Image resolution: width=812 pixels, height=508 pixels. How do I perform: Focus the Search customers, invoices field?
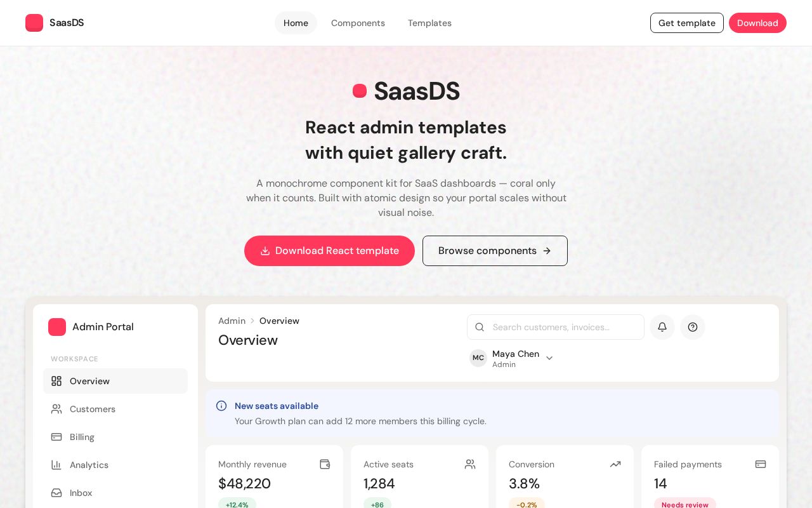click(556, 327)
